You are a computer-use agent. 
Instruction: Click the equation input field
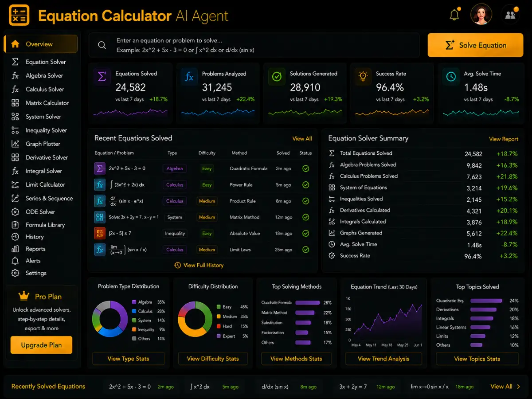254,45
